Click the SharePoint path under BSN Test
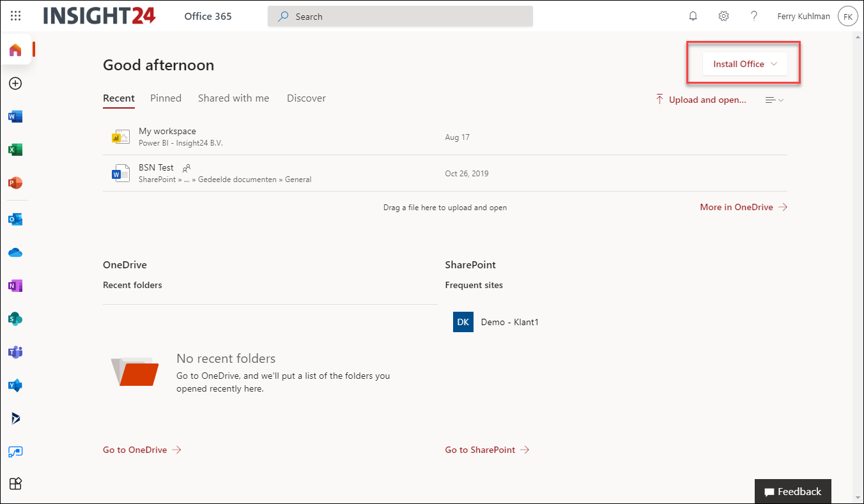This screenshot has height=504, width=864. click(x=225, y=179)
